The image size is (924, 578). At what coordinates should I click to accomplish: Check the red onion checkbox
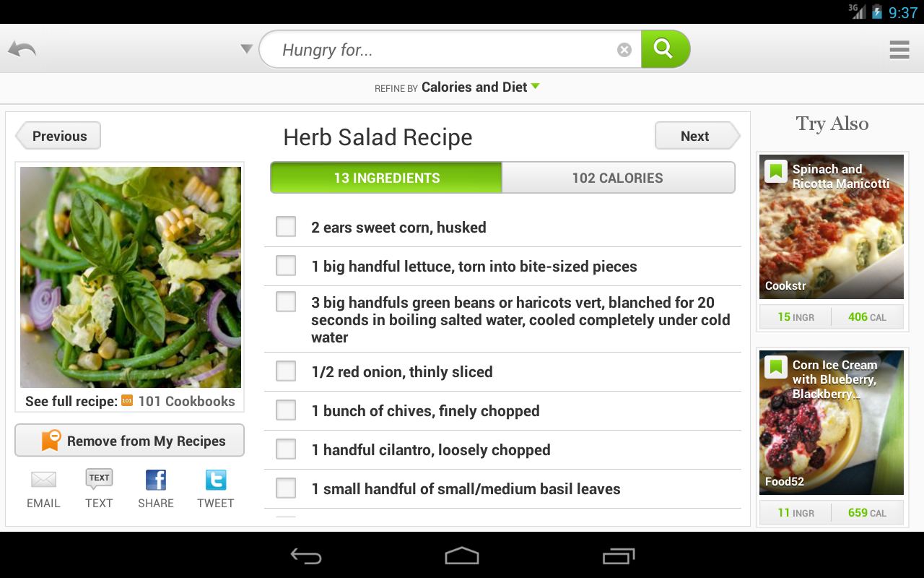pyautogui.click(x=285, y=371)
